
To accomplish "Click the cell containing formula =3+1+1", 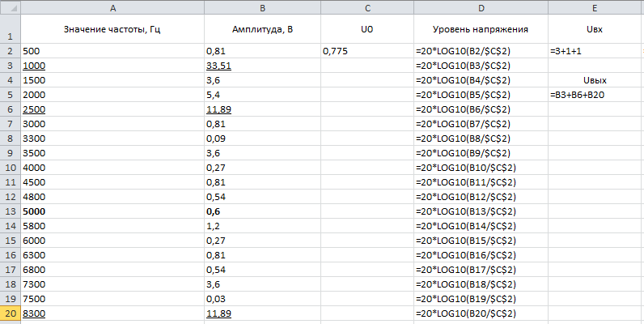I will click(x=595, y=51).
